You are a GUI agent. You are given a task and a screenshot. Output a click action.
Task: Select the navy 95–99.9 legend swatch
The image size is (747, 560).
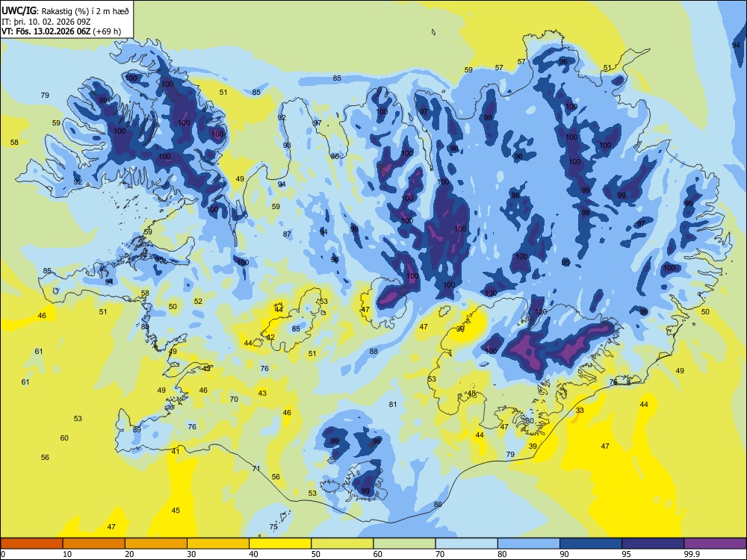(653, 544)
